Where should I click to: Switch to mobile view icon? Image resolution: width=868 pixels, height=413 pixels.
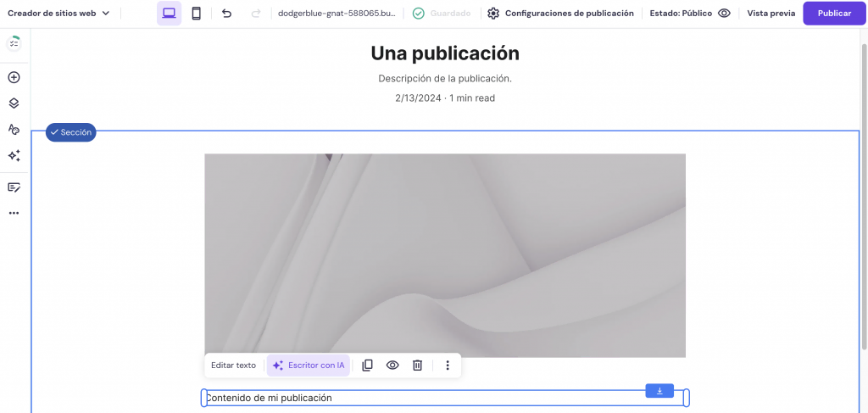[196, 14]
